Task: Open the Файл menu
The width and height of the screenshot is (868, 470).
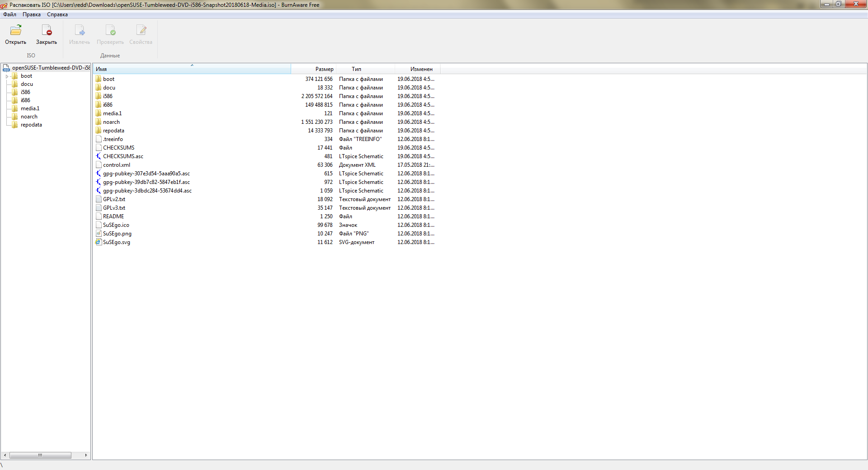Action: 9,14
